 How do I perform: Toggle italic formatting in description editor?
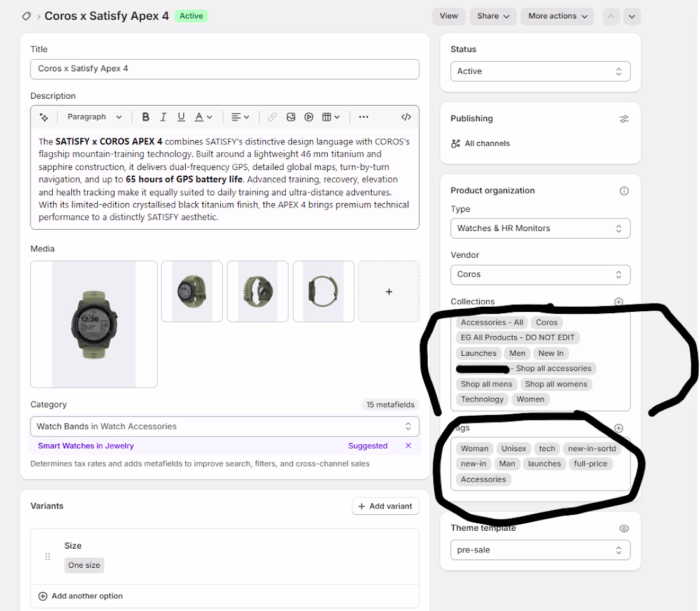[x=164, y=117]
